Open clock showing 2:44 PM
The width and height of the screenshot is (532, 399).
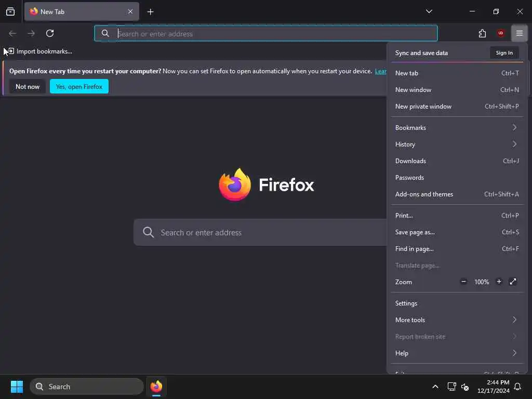(x=494, y=387)
